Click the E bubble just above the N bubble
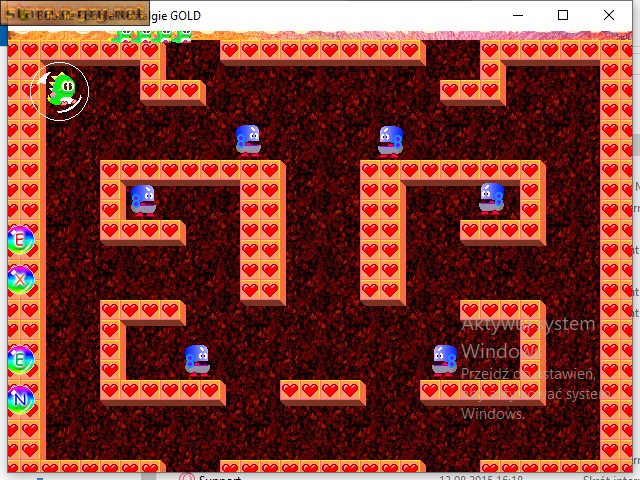Screen dimensions: 640x480 20,360
